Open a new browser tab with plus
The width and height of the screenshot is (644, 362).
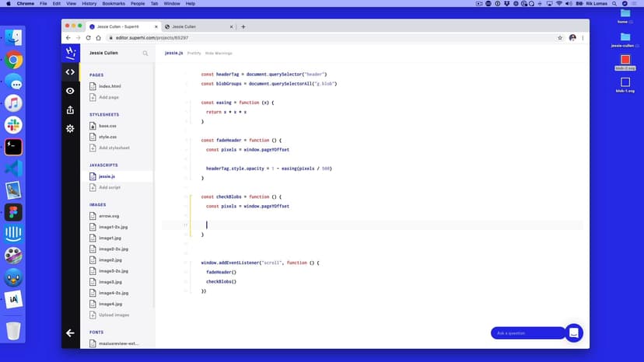243,26
